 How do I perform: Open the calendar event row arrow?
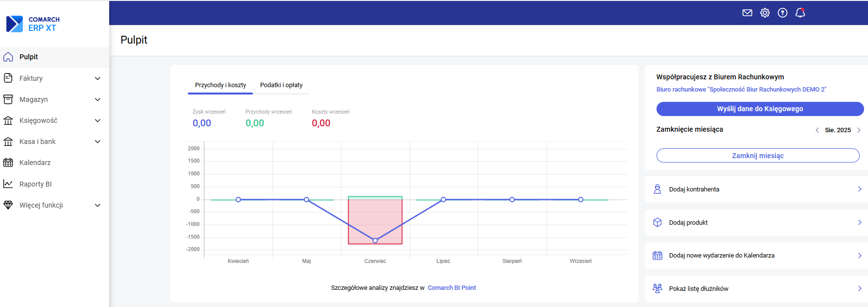(x=860, y=256)
